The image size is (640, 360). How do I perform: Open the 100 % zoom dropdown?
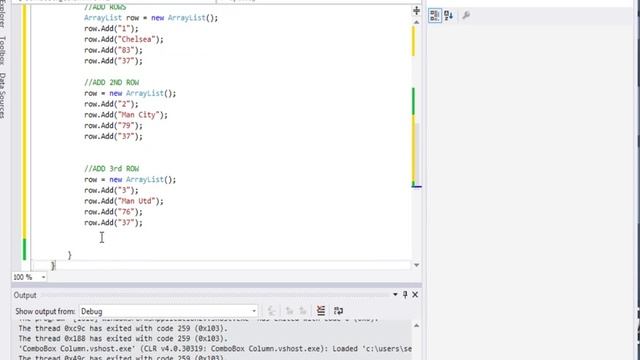[x=43, y=277]
